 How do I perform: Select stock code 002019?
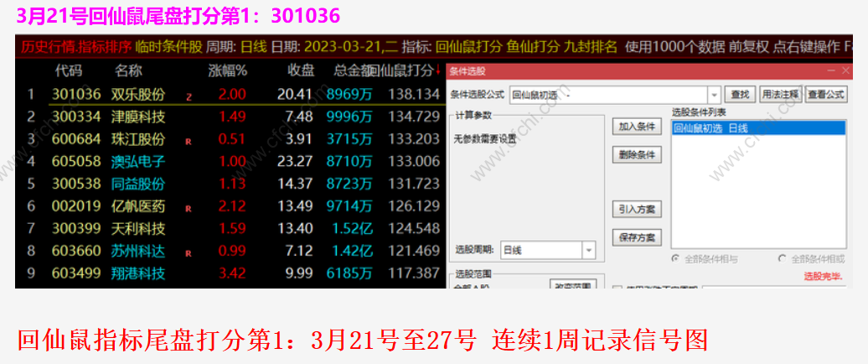[76, 206]
